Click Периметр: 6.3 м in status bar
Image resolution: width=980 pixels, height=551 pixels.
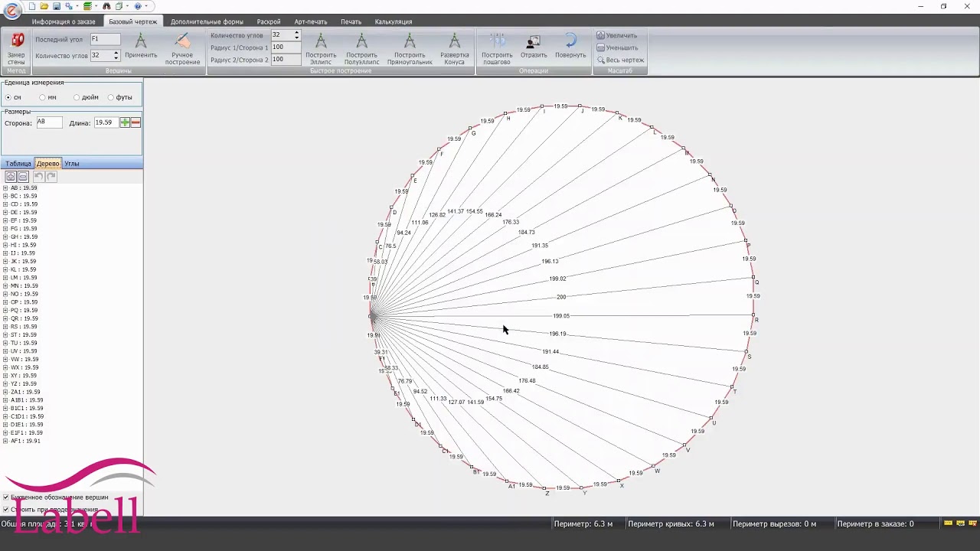[x=583, y=524]
